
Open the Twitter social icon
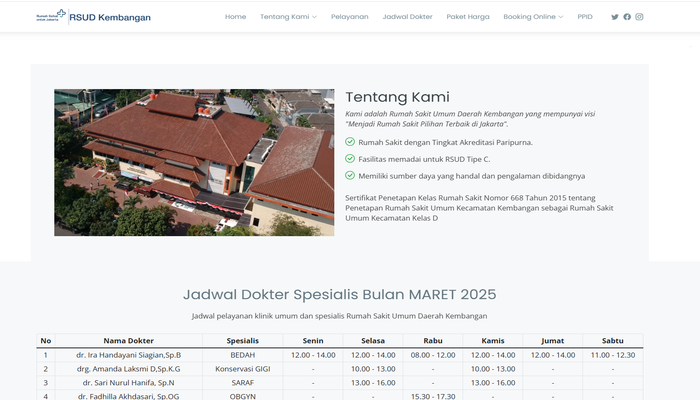click(x=615, y=17)
